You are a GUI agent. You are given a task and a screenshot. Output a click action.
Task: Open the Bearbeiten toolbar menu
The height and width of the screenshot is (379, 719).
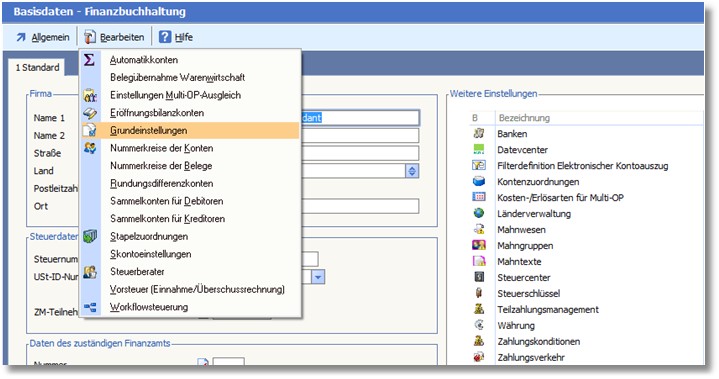coord(114,37)
